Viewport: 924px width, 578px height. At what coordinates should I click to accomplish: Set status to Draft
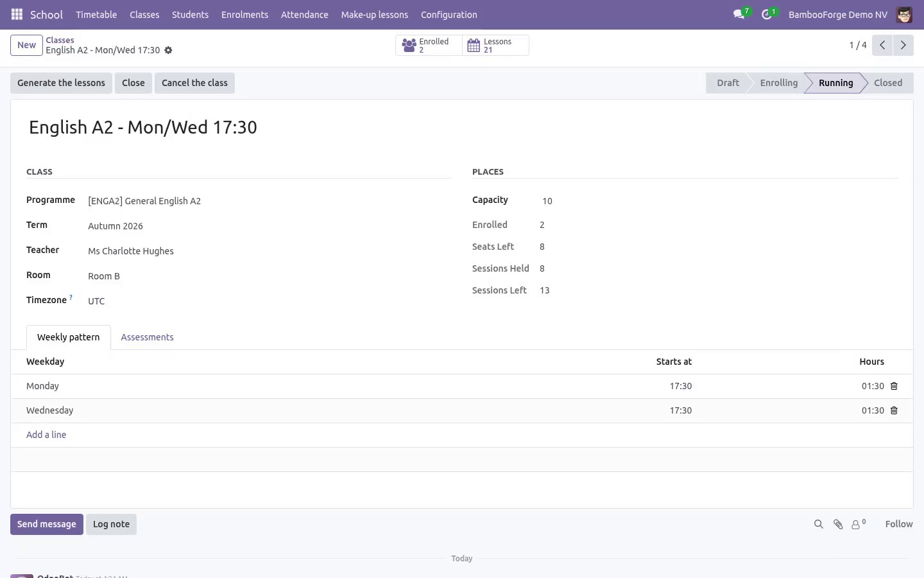(728, 83)
